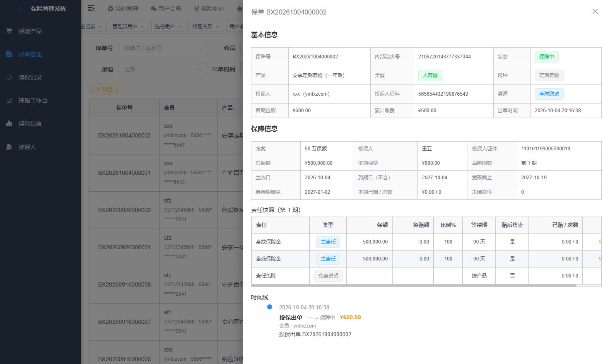
Task: Close the 管理员用户 tab
Action: point(142,27)
